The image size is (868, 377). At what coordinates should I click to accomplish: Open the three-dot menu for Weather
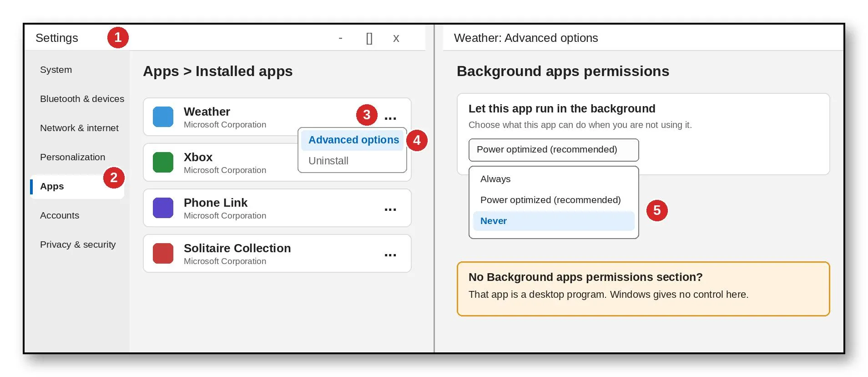390,118
